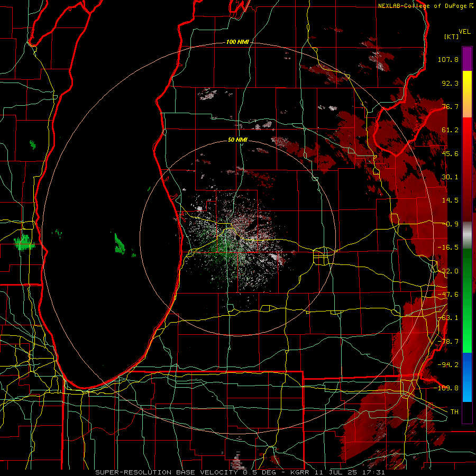Click the -16.5 value on velocity scale
The width and height of the screenshot is (476, 476).
point(448,248)
